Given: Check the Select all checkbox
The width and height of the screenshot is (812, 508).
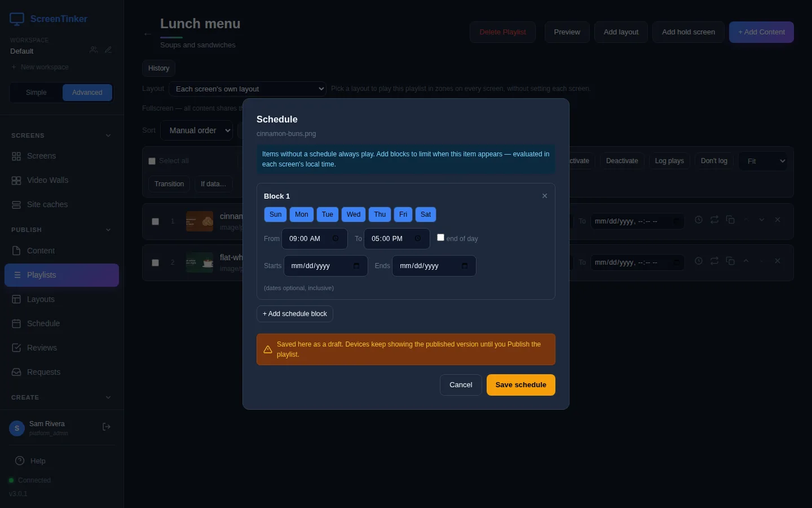Looking at the screenshot, I should (152, 161).
